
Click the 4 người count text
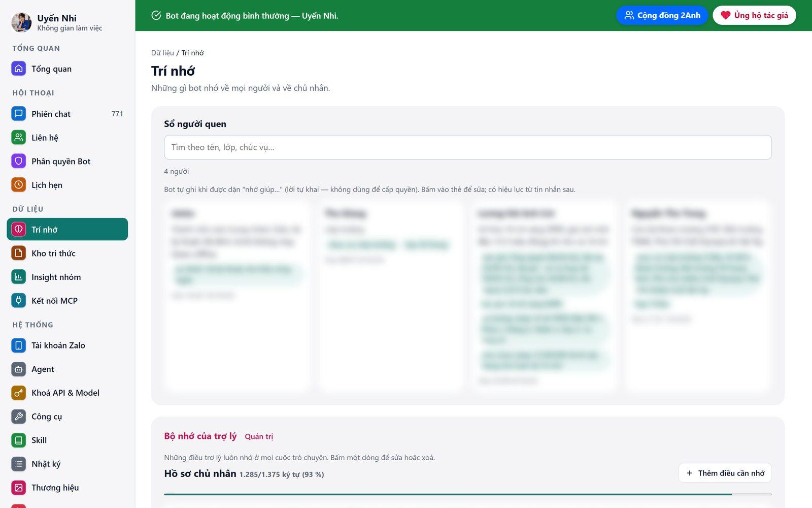click(x=177, y=172)
